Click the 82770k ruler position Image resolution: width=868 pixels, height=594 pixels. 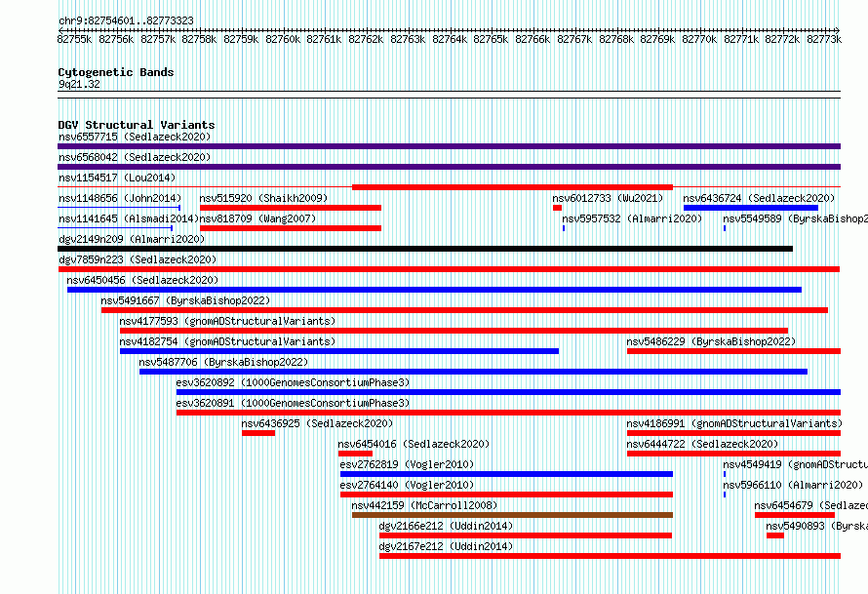pos(699,39)
